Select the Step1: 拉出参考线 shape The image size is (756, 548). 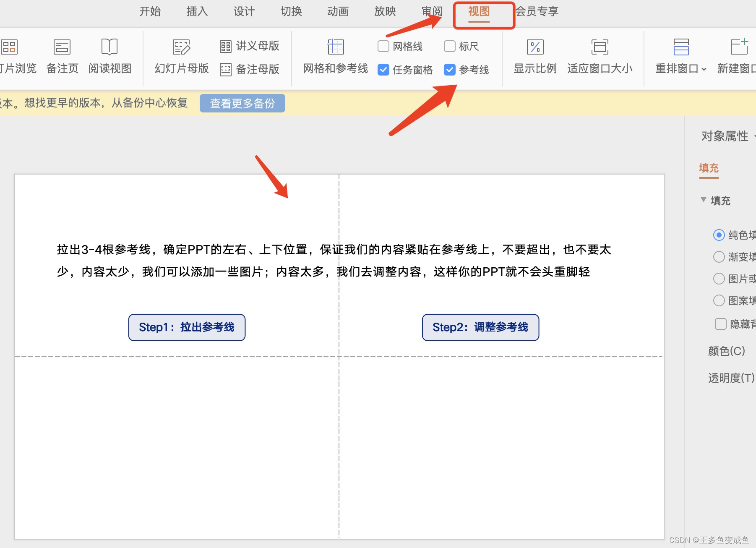187,327
